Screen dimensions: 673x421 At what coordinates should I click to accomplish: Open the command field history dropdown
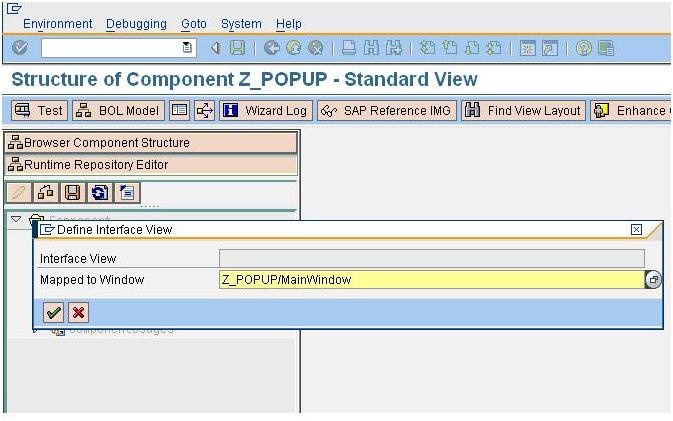pyautogui.click(x=187, y=47)
